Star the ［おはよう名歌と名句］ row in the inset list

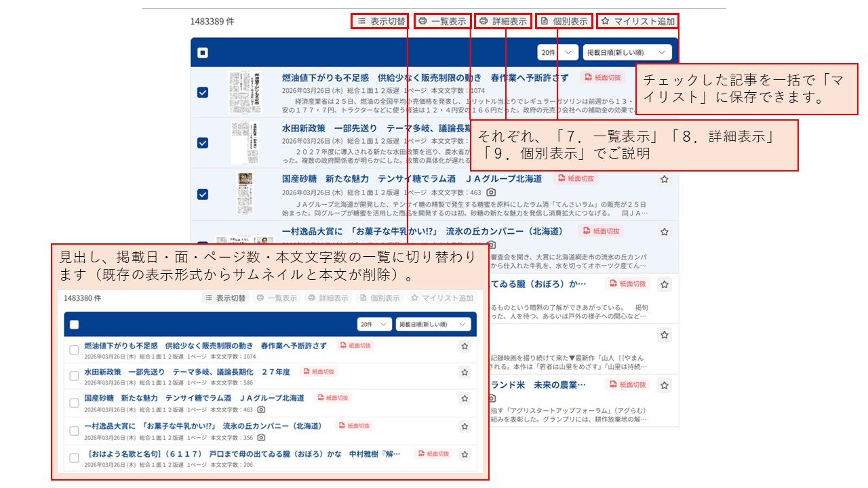(x=465, y=454)
